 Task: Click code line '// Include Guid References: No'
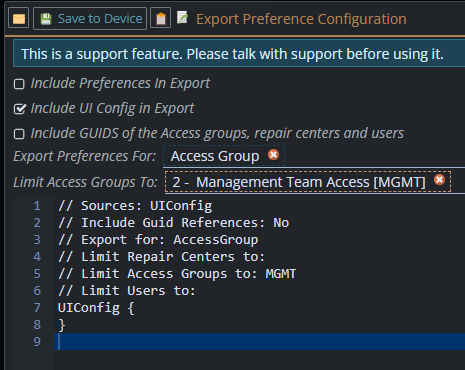click(x=173, y=223)
